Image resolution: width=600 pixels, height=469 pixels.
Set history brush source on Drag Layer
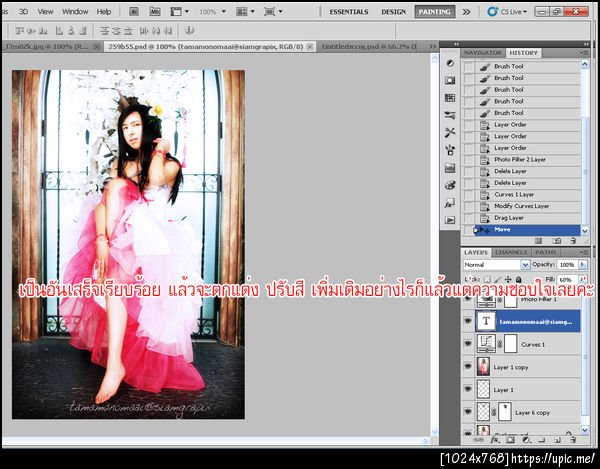point(469,218)
